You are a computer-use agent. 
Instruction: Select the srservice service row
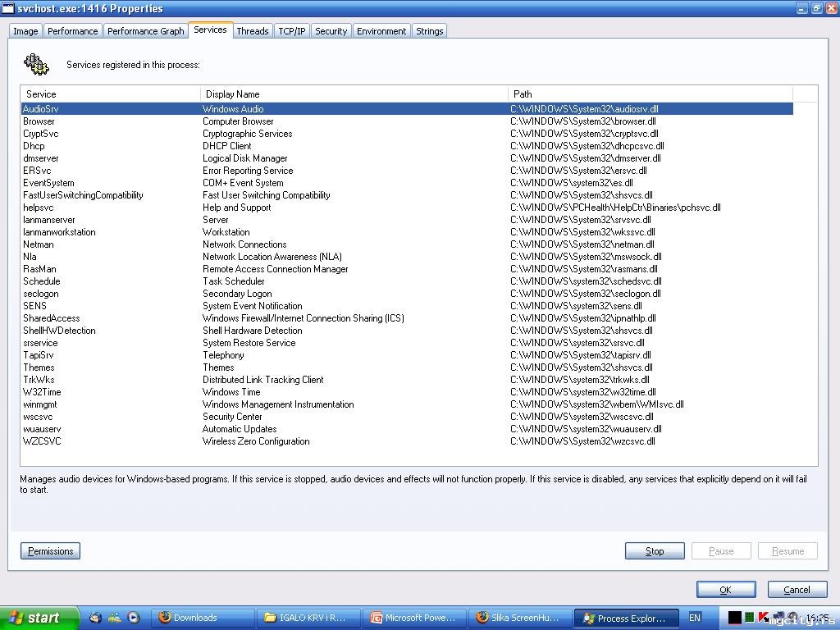[407, 343]
